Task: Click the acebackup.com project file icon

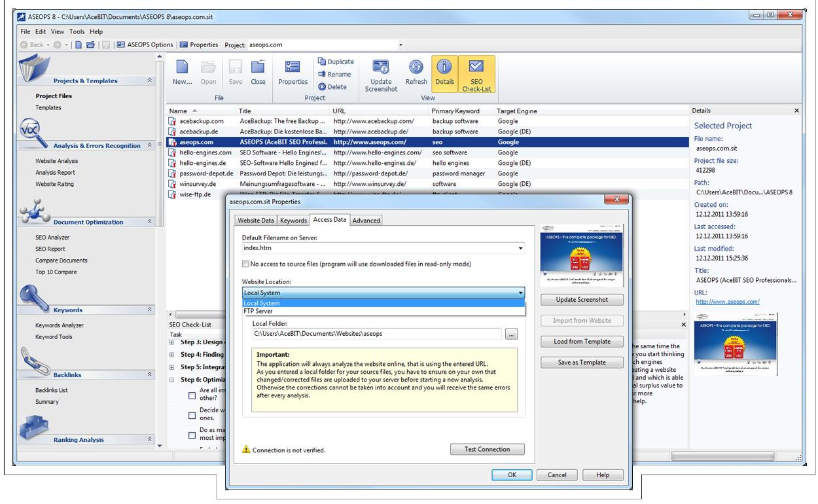Action: pos(173,121)
